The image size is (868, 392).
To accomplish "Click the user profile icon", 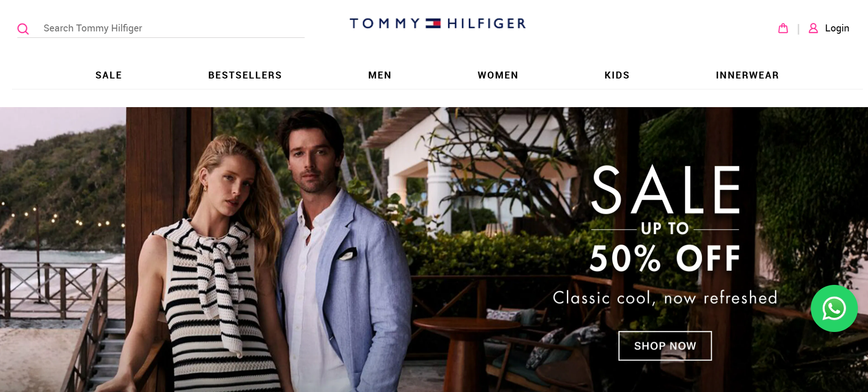I will point(813,28).
